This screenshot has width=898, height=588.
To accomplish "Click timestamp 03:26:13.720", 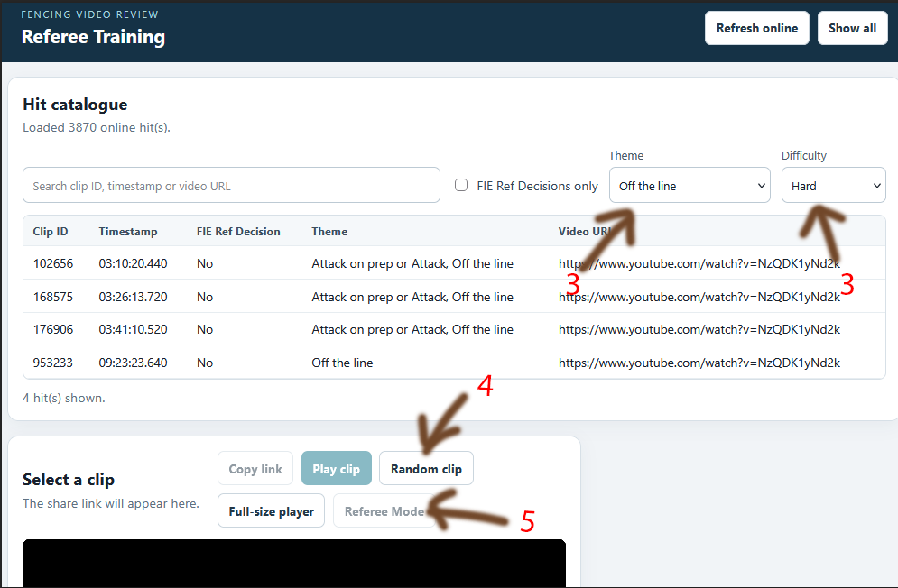I will coord(133,297).
